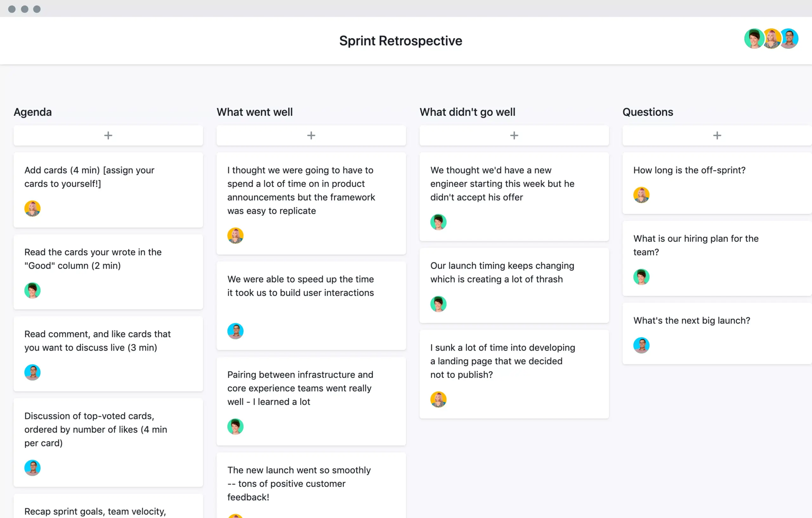This screenshot has height=518, width=812.
Task: Click the avatar on pairing infrastructure card
Action: point(235,426)
